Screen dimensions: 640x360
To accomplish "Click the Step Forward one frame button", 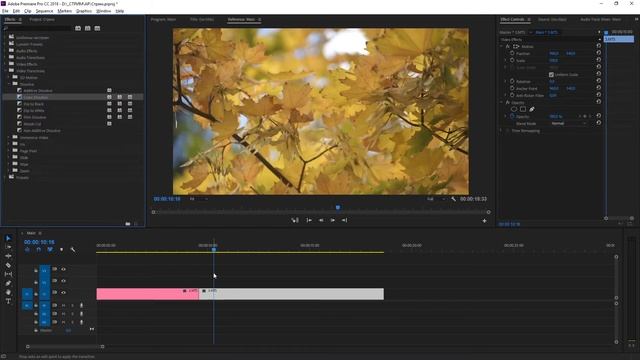I will coord(333,220).
